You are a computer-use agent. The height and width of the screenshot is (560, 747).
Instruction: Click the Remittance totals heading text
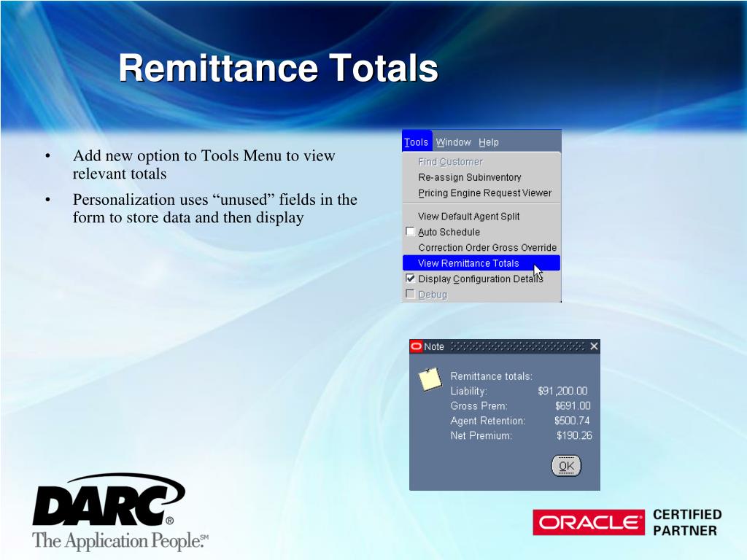pos(491,376)
